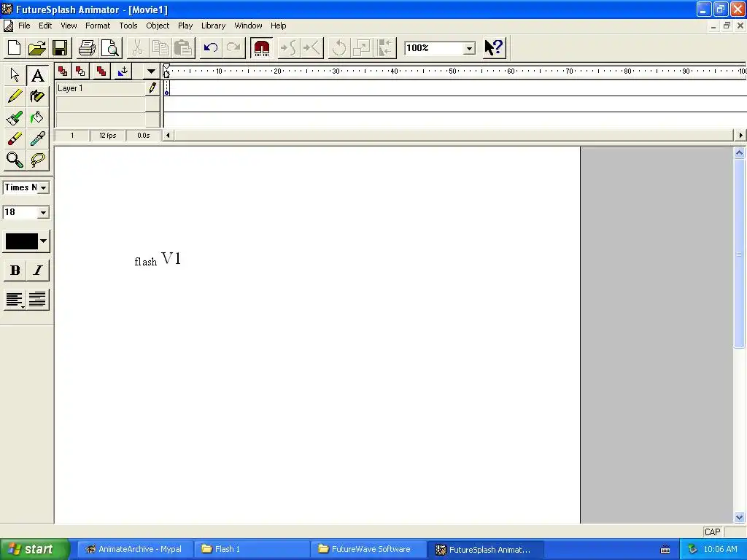Image resolution: width=747 pixels, height=560 pixels.
Task: Switch to AnimateArchive - Mypal taskbar window
Action: [x=135, y=549]
